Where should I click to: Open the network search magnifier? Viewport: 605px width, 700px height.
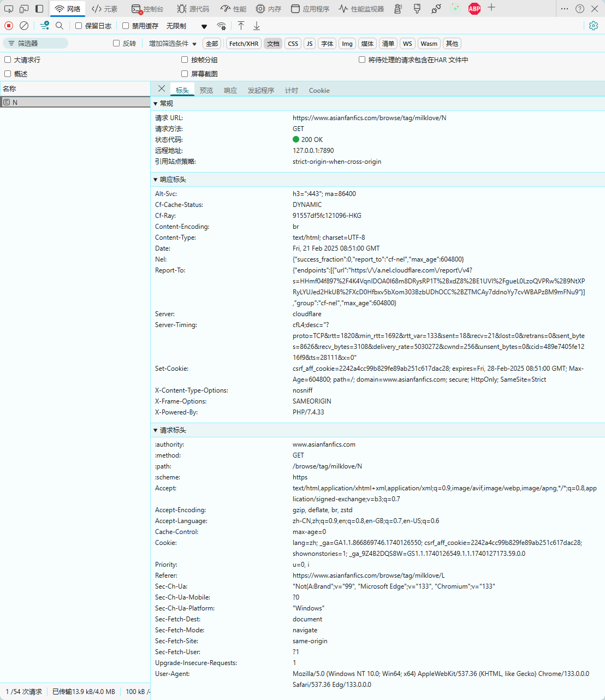(60, 26)
